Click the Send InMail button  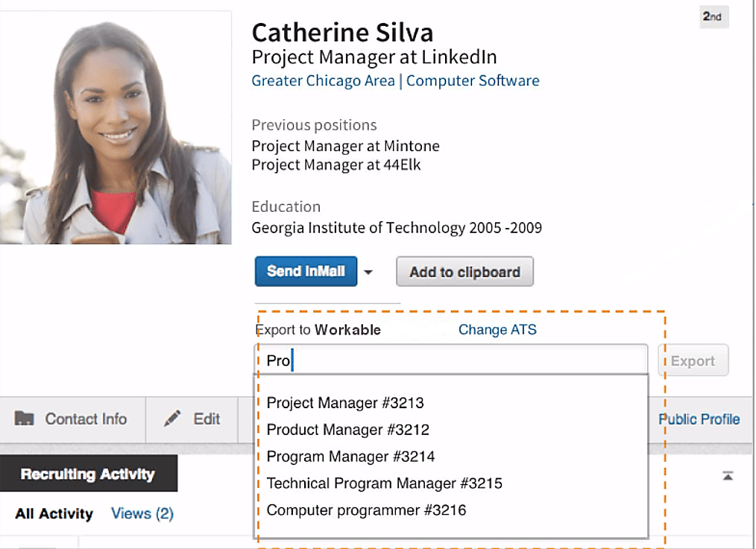(306, 272)
